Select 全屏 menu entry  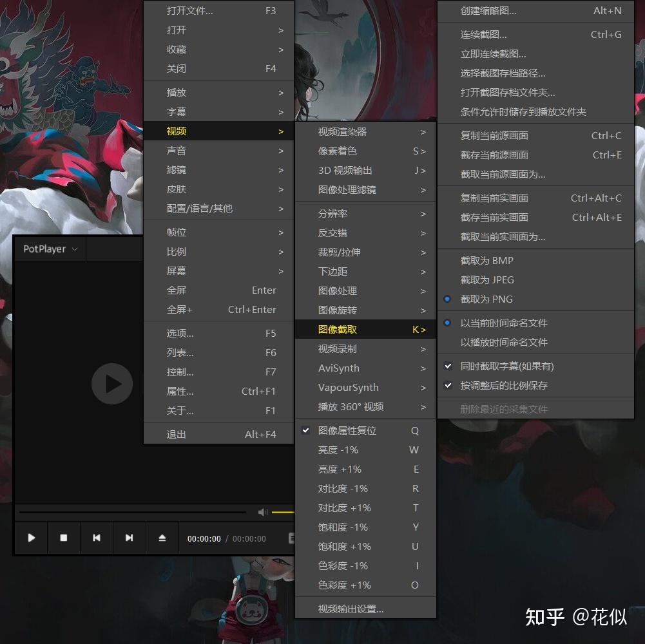(x=219, y=290)
